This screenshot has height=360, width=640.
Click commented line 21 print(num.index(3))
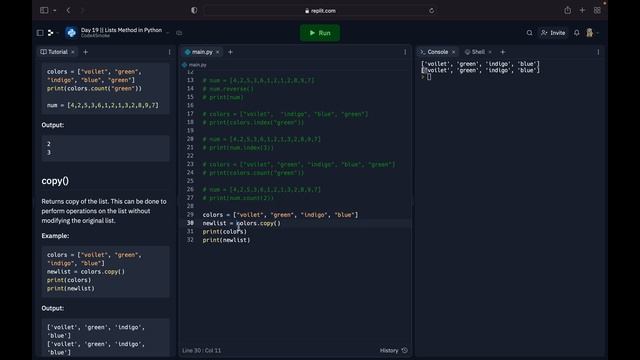pos(238,148)
